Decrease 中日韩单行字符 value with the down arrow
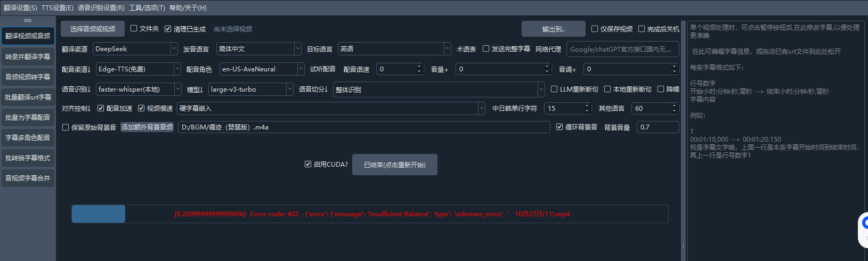Image resolution: width=868 pixels, height=261 pixels. click(x=587, y=111)
